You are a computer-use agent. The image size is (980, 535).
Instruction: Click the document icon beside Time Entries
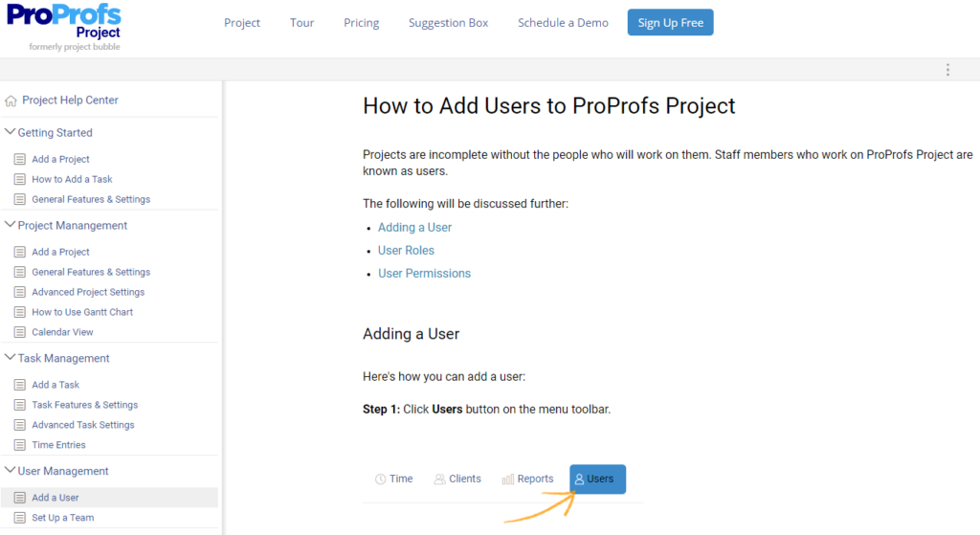(x=20, y=445)
